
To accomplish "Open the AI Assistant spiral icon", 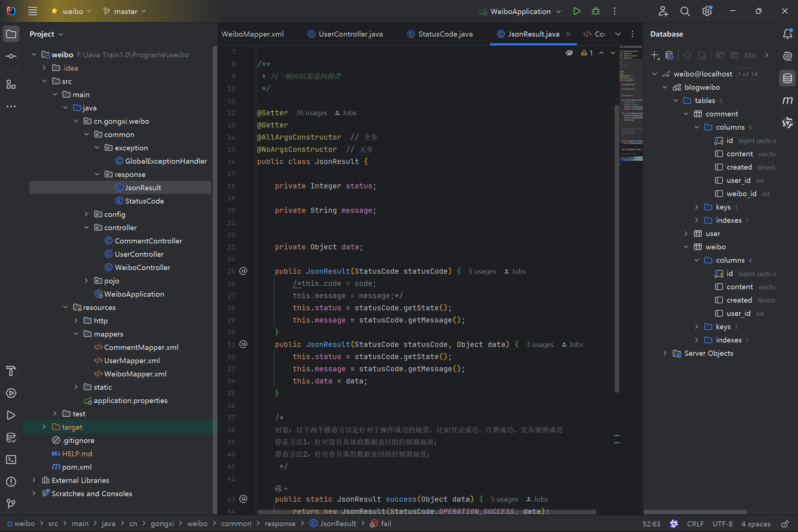I will pyautogui.click(x=787, y=56).
